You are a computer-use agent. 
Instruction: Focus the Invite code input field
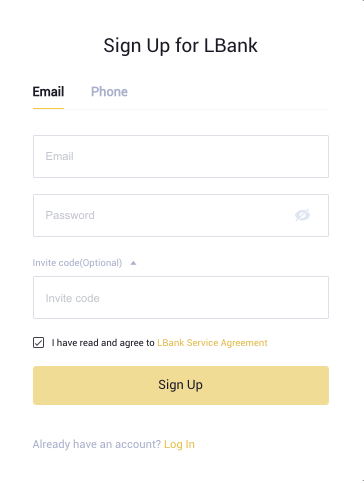pyautogui.click(x=181, y=297)
